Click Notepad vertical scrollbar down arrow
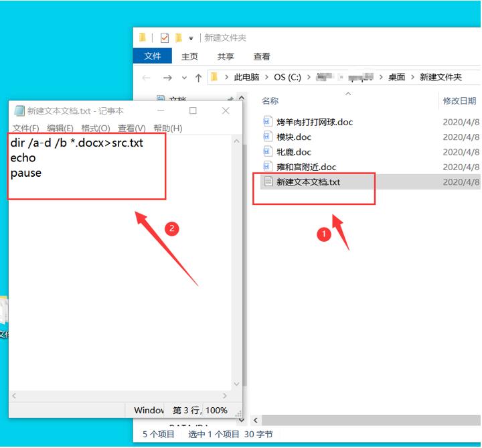The image size is (482, 448). tap(236, 384)
